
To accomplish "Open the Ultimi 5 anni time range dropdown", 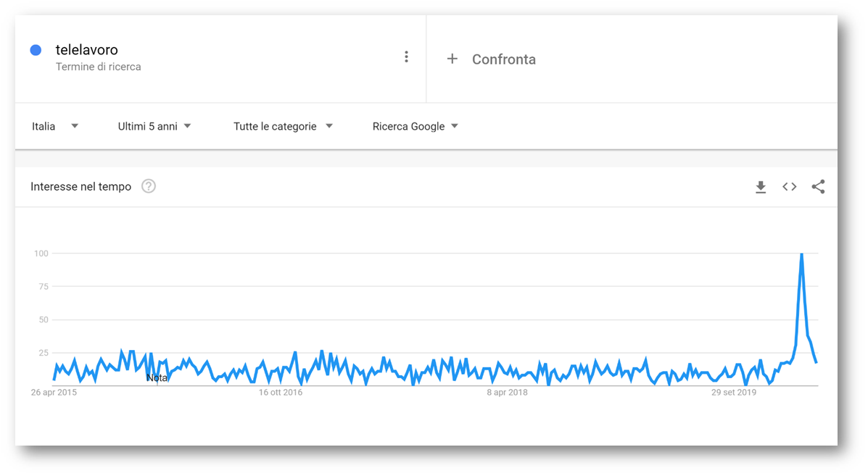I will 154,126.
